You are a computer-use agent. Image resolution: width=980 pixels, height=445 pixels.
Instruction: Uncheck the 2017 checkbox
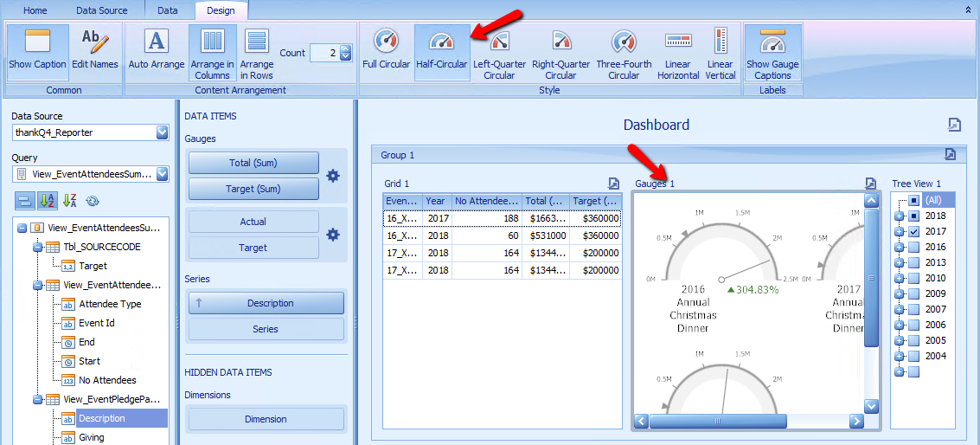[913, 231]
